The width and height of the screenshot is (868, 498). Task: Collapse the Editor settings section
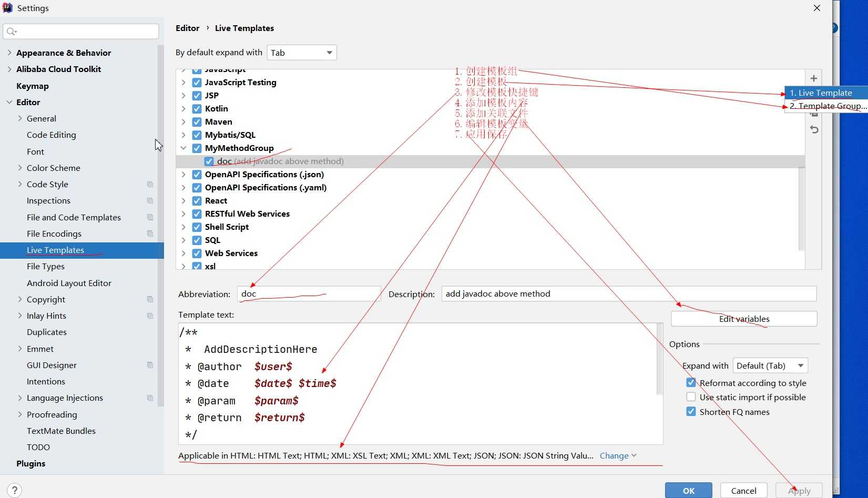tap(9, 102)
